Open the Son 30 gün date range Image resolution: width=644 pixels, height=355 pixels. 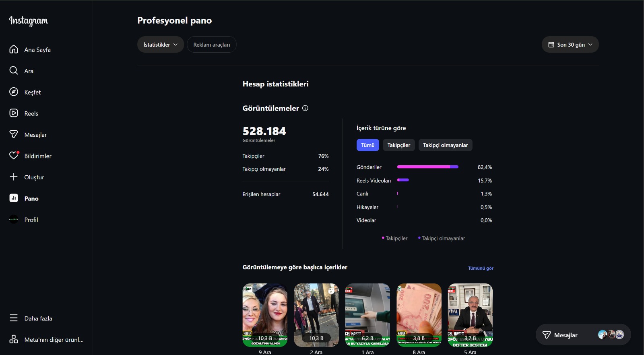click(x=570, y=45)
